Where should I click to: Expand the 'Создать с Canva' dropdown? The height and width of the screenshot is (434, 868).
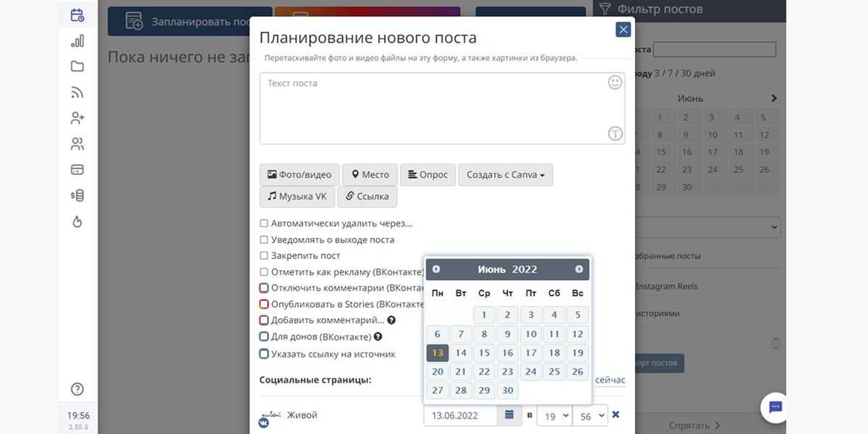click(x=505, y=175)
